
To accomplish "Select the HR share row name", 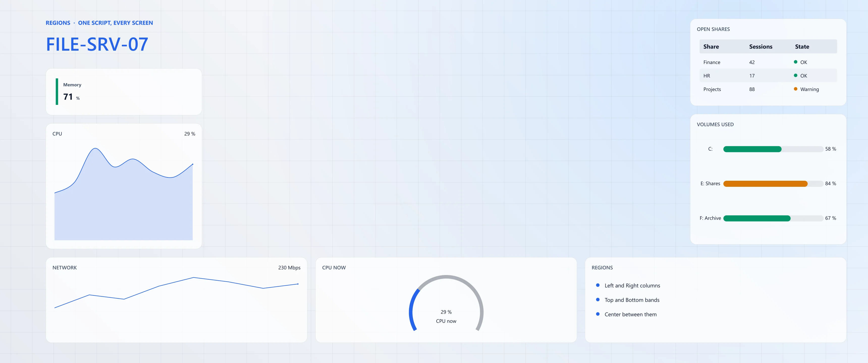I will coord(707,76).
